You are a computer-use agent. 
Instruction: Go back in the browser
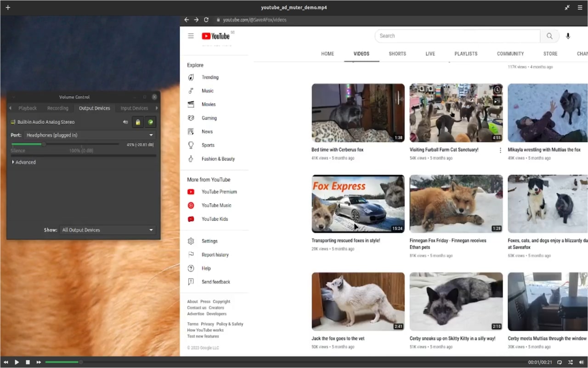point(187,20)
